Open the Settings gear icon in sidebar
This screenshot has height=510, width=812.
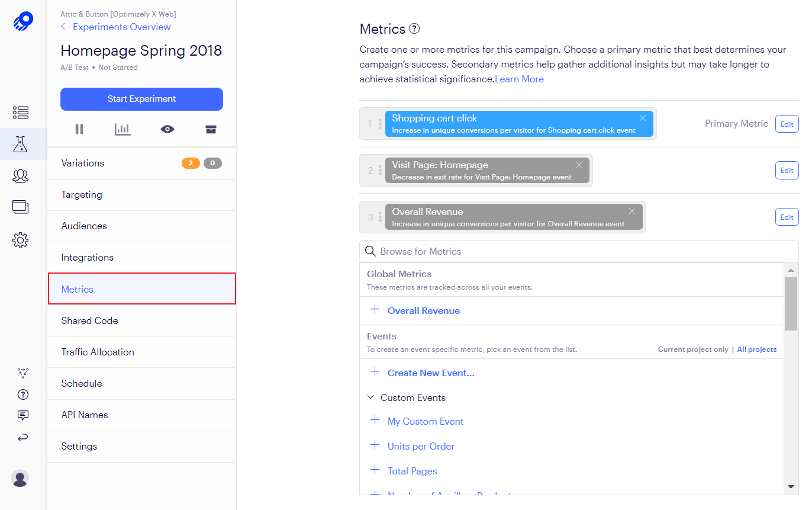20,240
